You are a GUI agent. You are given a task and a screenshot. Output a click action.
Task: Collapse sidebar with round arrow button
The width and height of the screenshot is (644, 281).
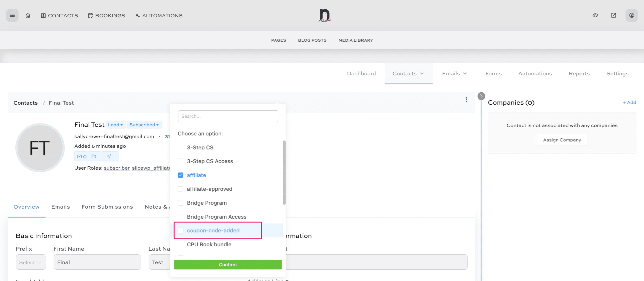point(481,96)
